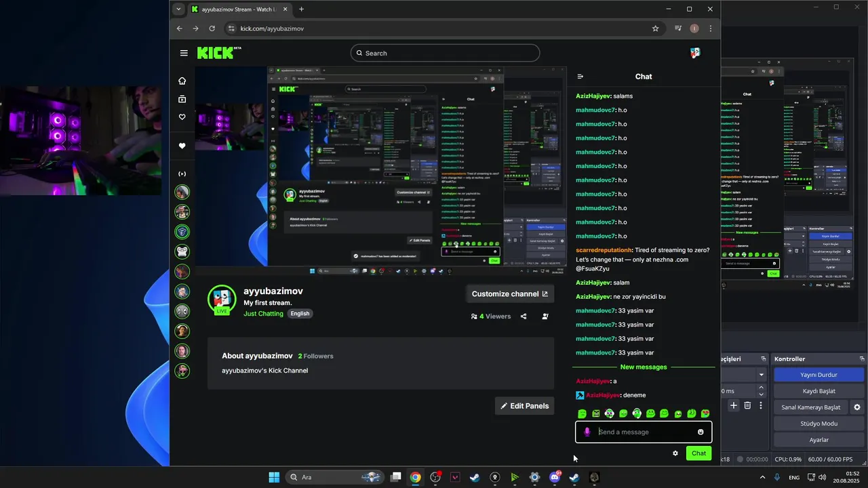Click Kaydı Başlat in OBS
Image resolution: width=868 pixels, height=488 pixels.
818,391
